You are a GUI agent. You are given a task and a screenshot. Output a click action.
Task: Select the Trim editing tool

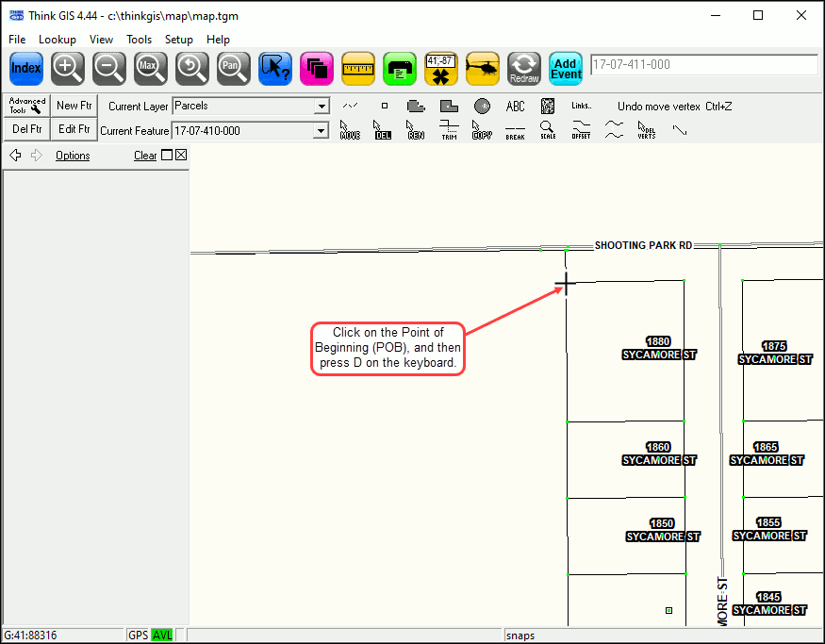tap(449, 129)
